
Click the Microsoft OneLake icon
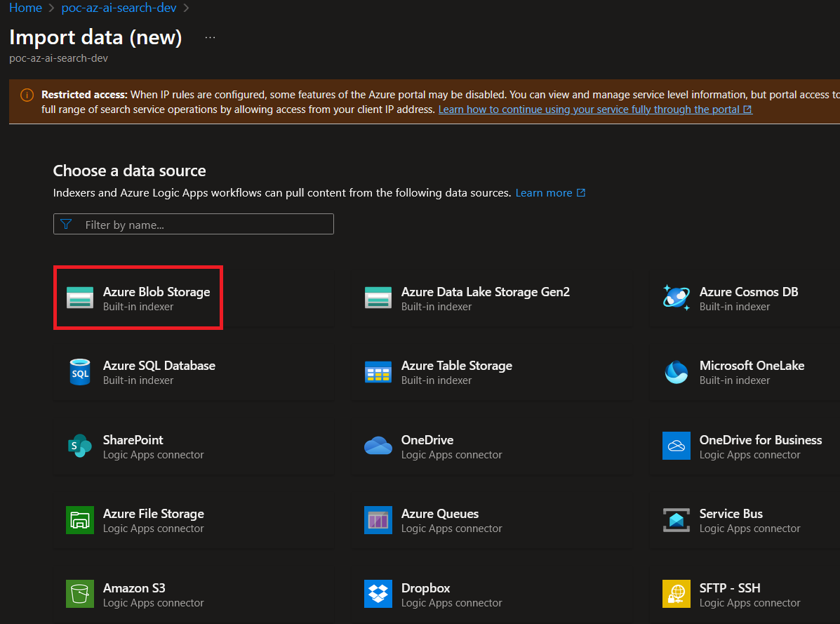[x=676, y=372]
